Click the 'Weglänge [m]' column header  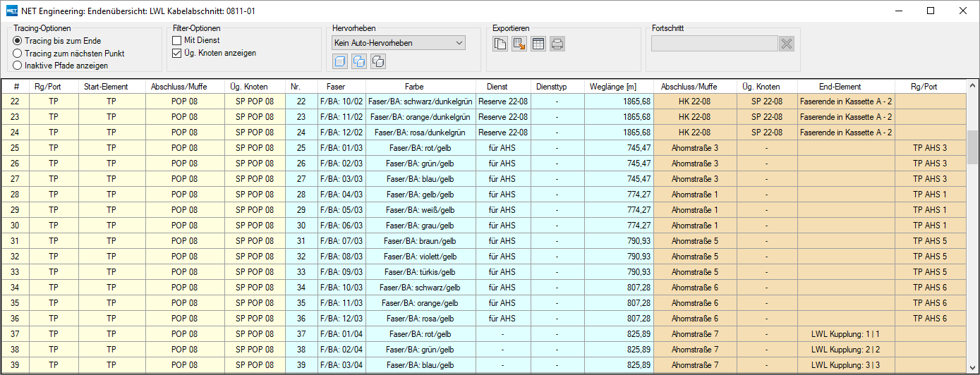pyautogui.click(x=619, y=87)
